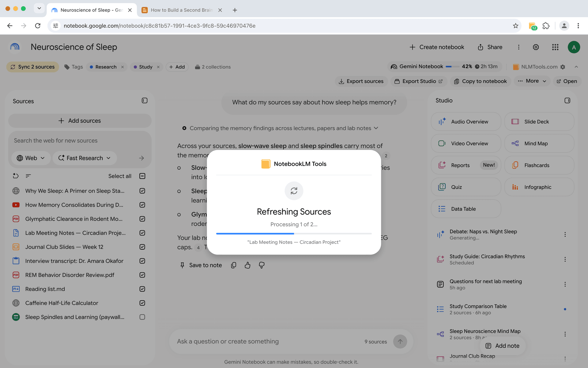Open options for Questions for next lab meeting
This screenshot has height=368, width=588.
tap(565, 284)
